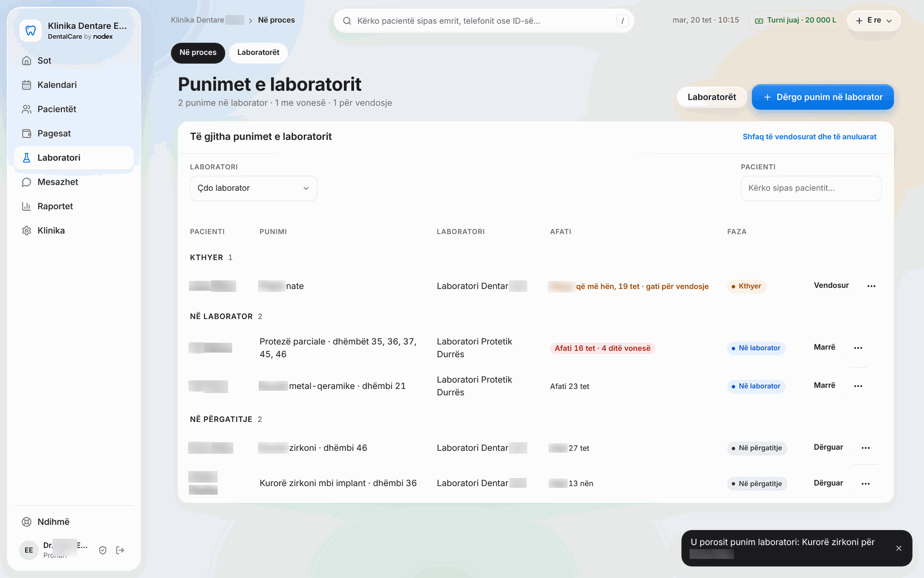Expand the Çdo laborator dropdown

point(254,188)
